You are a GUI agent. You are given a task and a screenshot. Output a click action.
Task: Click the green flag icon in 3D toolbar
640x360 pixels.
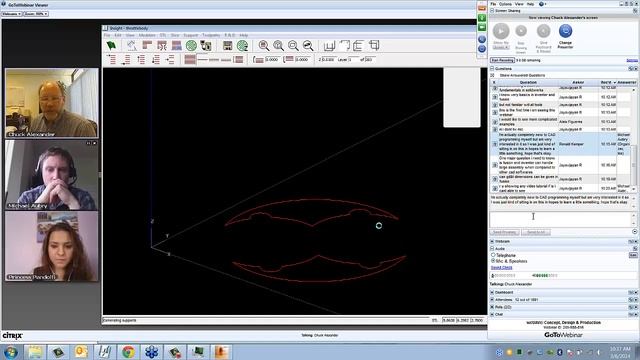(111, 45)
